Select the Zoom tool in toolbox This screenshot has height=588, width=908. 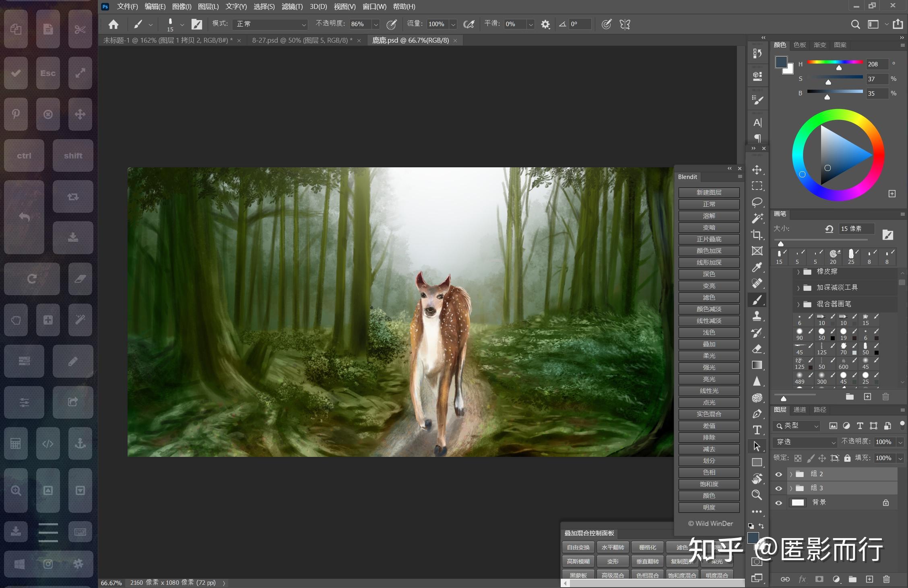(757, 495)
